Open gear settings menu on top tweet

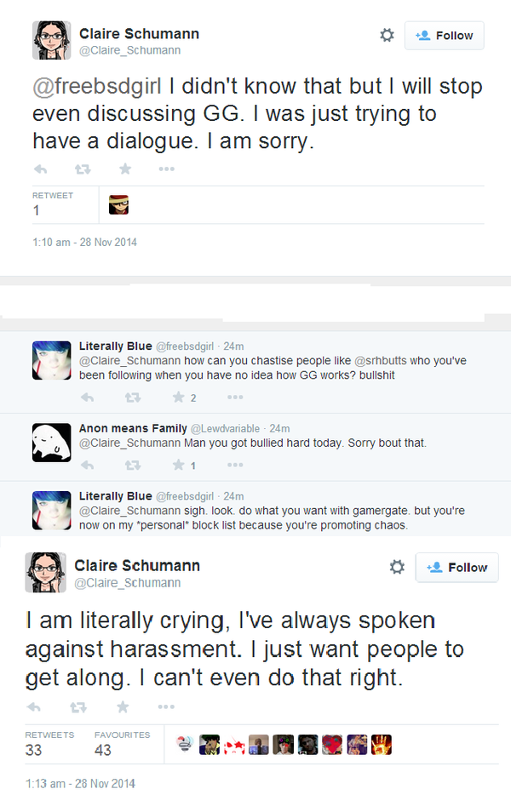pos(387,35)
